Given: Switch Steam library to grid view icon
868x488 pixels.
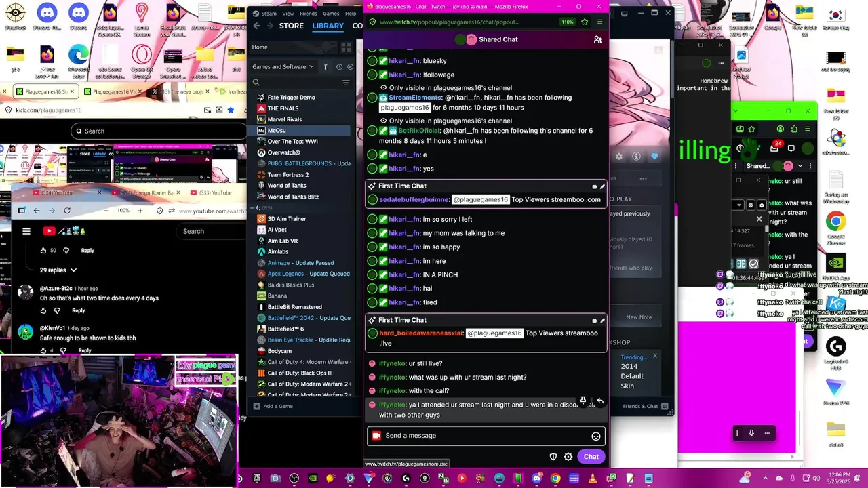Looking at the screenshot, I should pyautogui.click(x=346, y=47).
